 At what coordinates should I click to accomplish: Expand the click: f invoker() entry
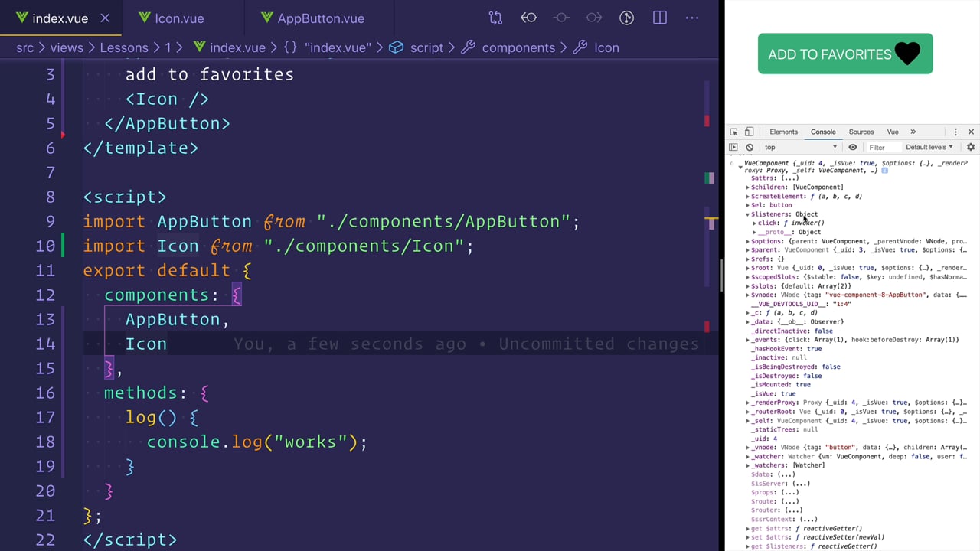click(x=754, y=223)
